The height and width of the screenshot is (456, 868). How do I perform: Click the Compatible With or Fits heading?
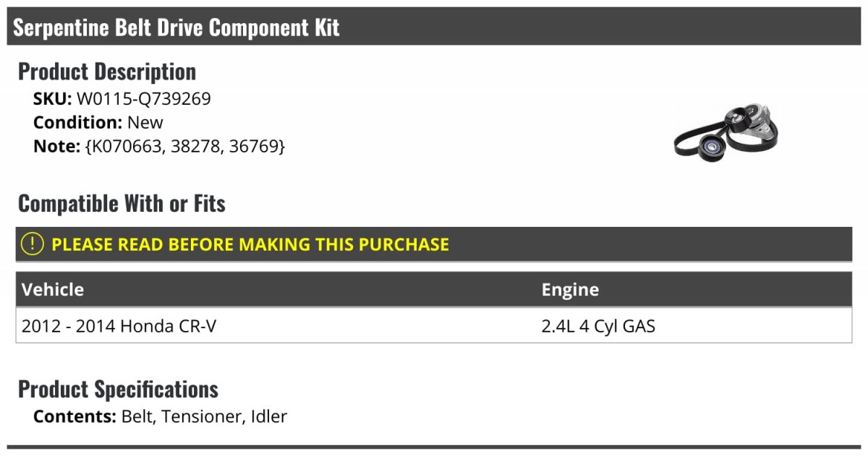pos(122,204)
